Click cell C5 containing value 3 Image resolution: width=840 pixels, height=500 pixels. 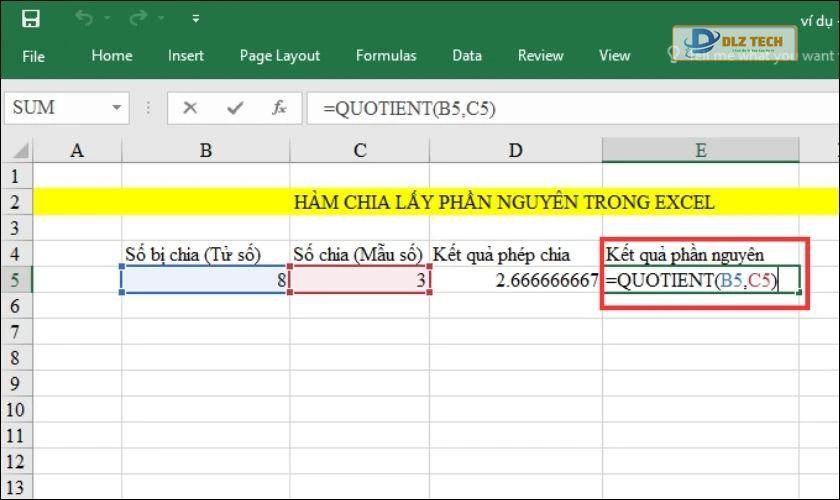(x=360, y=280)
